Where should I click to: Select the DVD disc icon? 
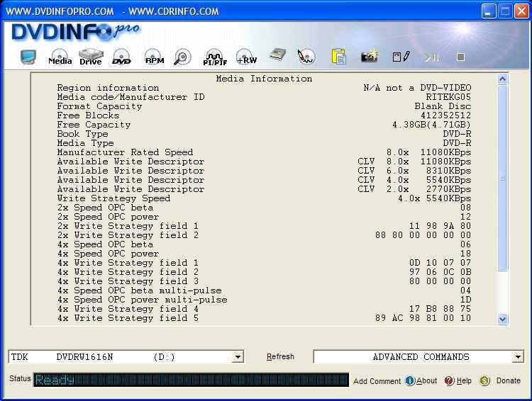(x=121, y=57)
